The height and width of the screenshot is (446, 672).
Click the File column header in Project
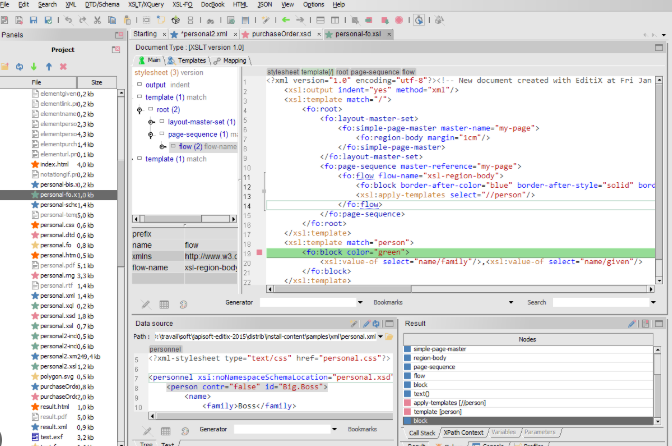click(36, 82)
